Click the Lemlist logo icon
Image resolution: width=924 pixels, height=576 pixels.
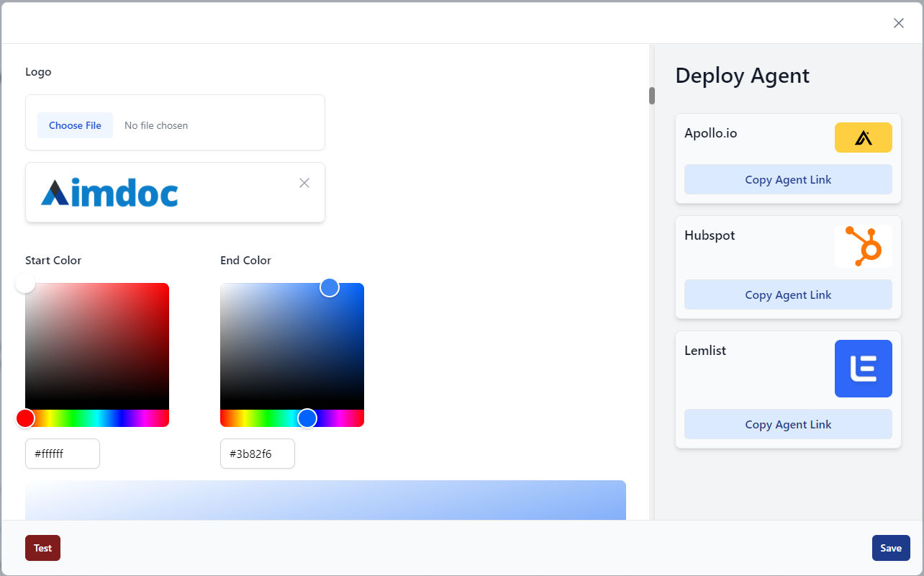(x=863, y=368)
